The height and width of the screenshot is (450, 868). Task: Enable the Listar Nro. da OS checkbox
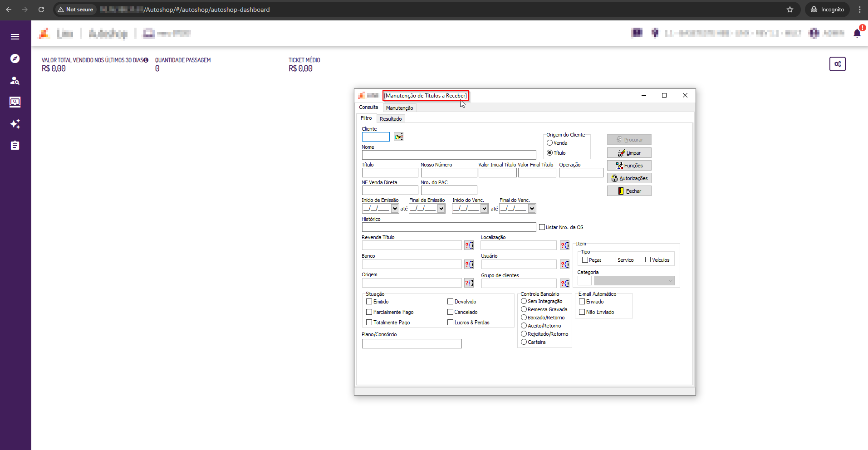pos(542,227)
